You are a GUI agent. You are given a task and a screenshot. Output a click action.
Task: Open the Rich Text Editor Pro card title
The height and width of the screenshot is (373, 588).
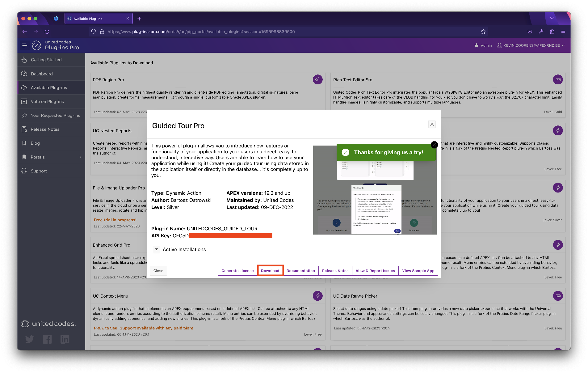pos(353,80)
